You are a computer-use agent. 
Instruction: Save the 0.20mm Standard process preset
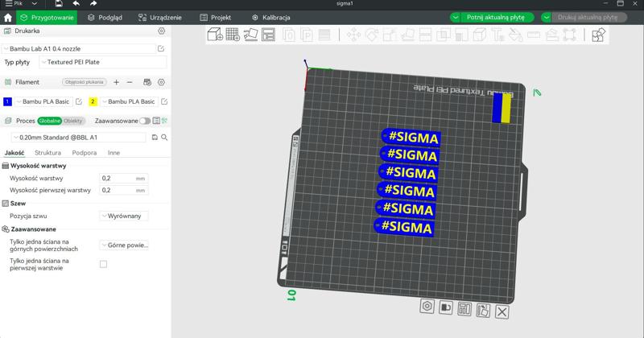(x=155, y=138)
